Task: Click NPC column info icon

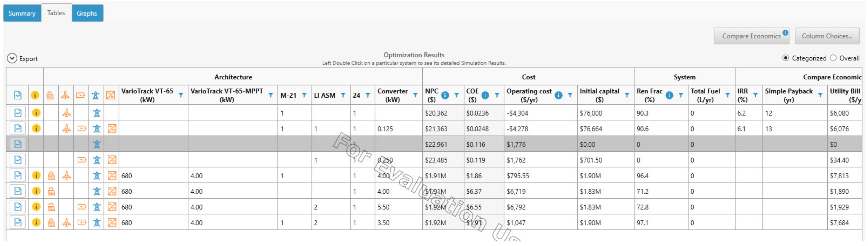Action: click(445, 95)
